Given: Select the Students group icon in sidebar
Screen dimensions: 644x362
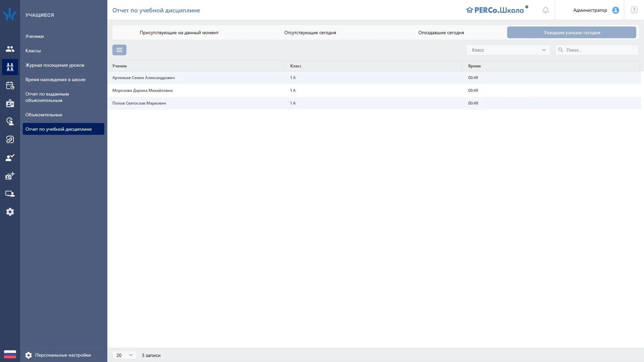Looking at the screenshot, I should click(10, 67).
